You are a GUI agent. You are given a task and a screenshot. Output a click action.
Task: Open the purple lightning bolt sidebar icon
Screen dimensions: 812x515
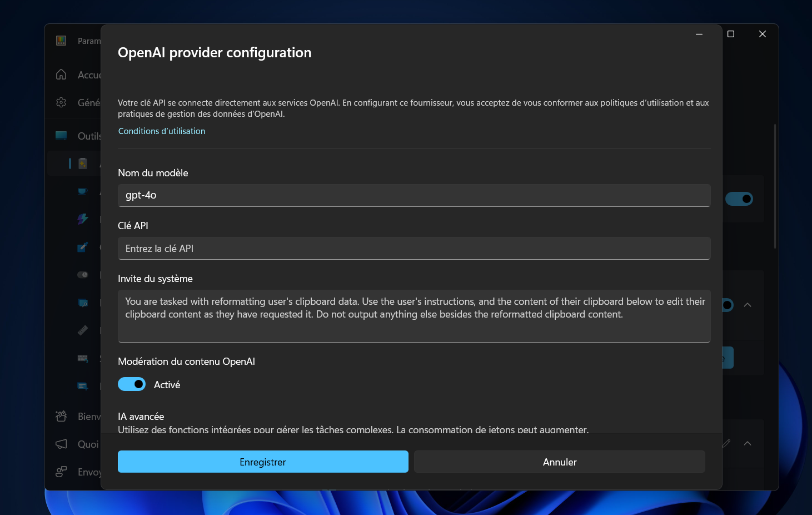(x=83, y=219)
